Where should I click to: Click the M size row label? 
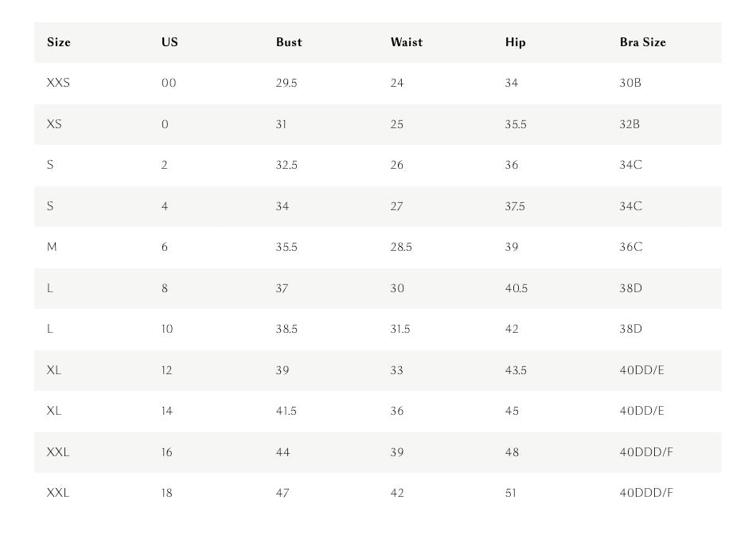click(x=52, y=247)
